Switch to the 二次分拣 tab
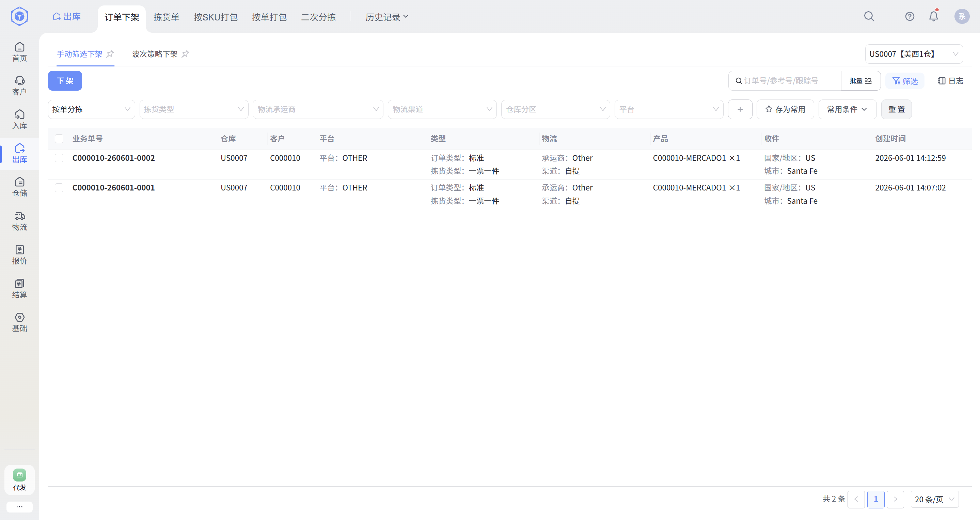980x520 pixels. click(318, 17)
